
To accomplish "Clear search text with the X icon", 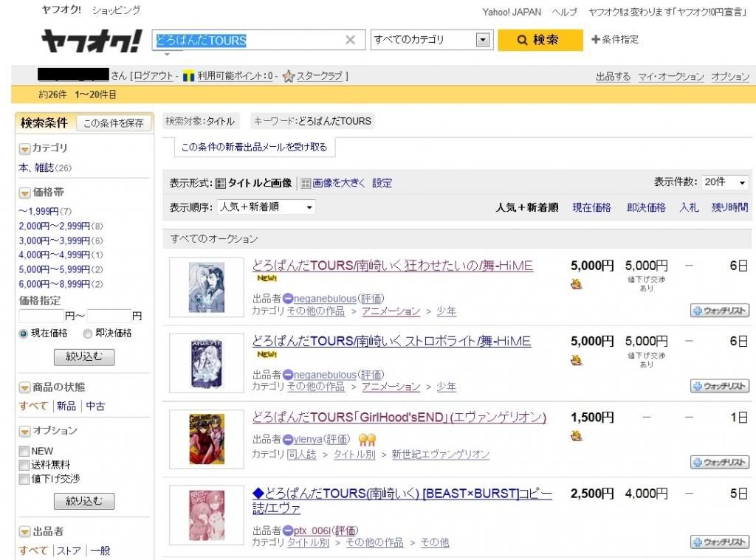I will [350, 40].
